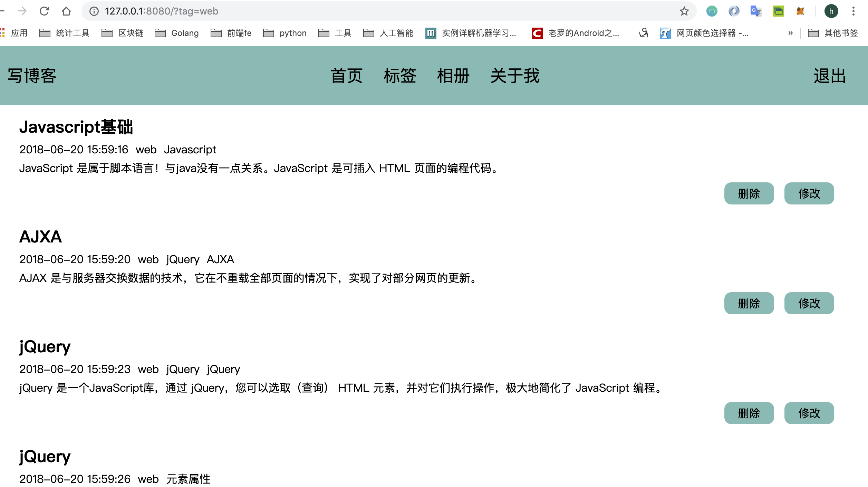Screen dimensions: 868x487
Task: Open the blue circular extension icon
Action: point(734,11)
